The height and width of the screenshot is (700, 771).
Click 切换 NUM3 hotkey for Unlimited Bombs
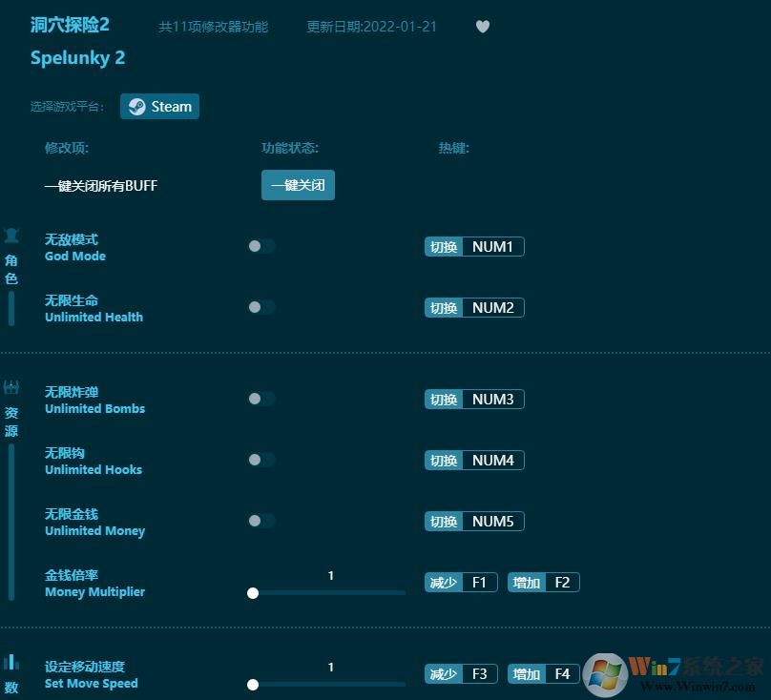coord(474,399)
